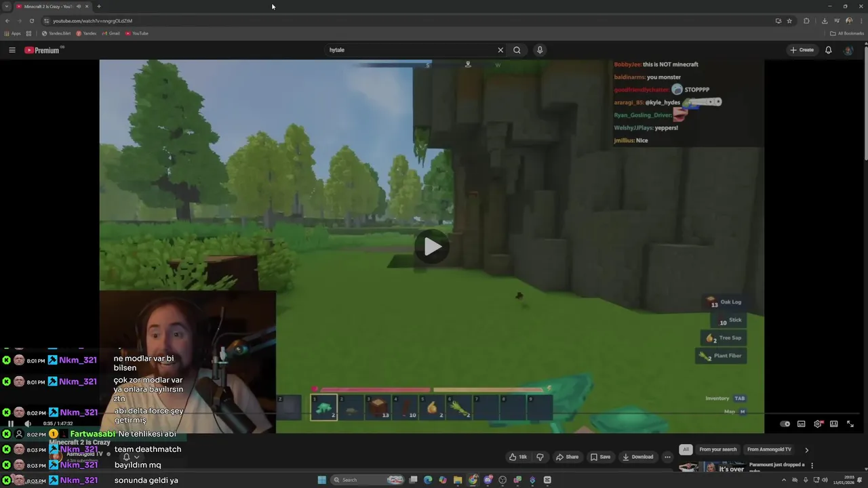This screenshot has height=488, width=868.
Task: Open the YouTube notifications bell
Action: point(828,50)
